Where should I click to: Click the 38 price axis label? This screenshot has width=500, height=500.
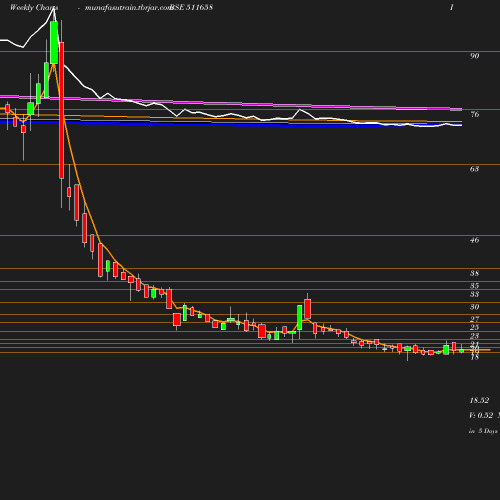[474, 273]
